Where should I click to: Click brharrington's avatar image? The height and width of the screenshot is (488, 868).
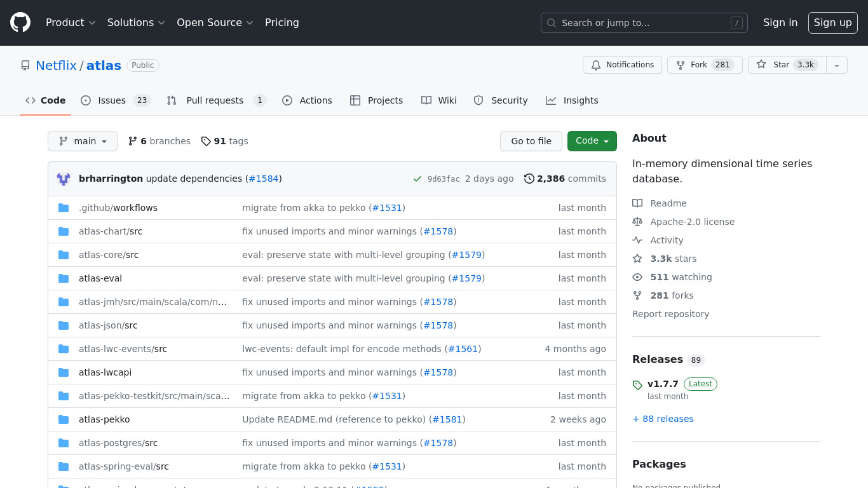64,179
